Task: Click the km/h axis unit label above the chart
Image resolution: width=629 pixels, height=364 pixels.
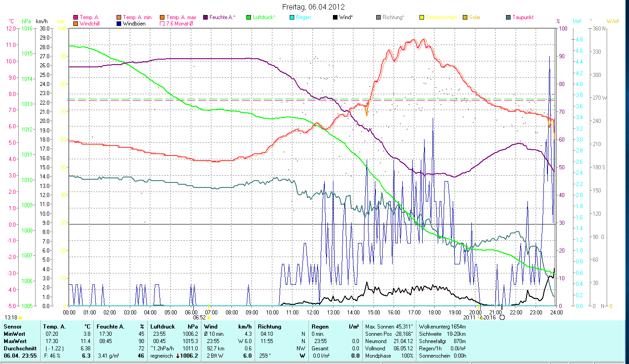Action: click(x=42, y=21)
